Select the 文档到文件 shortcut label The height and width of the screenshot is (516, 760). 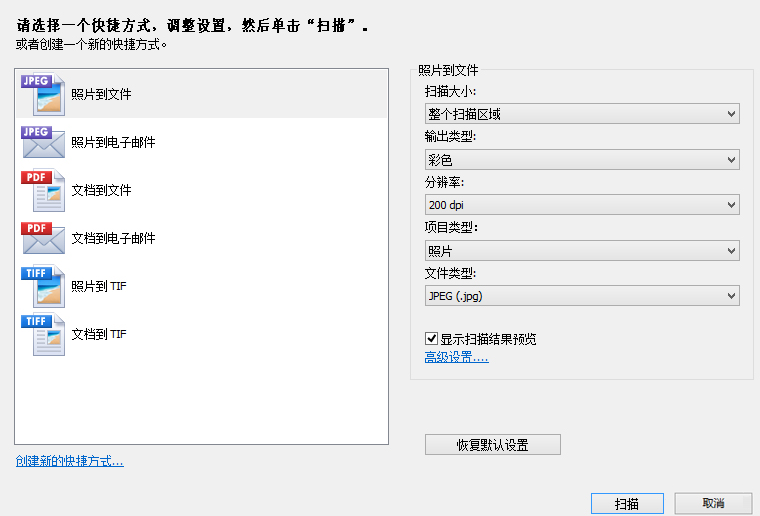pos(101,190)
